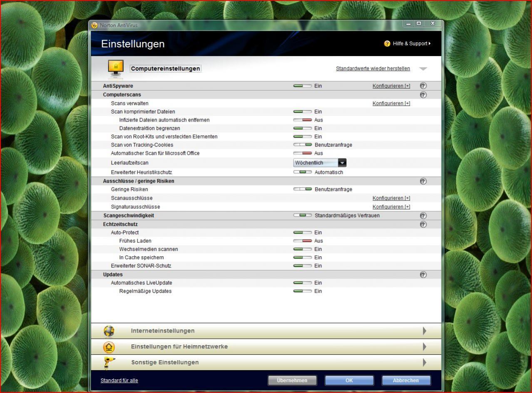Click the Interneteinstellungen globe icon
The image size is (532, 393).
109,331
